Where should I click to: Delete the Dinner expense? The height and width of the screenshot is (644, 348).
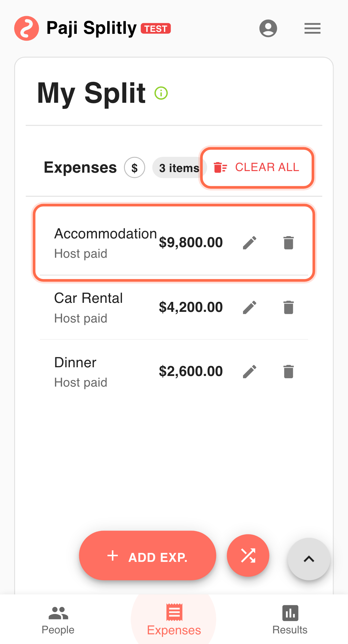point(288,371)
